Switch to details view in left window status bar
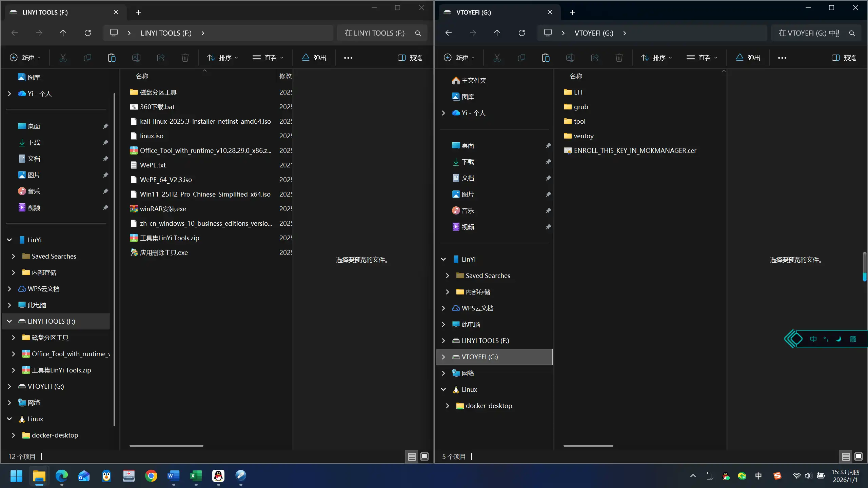The width and height of the screenshot is (868, 488). pyautogui.click(x=412, y=457)
